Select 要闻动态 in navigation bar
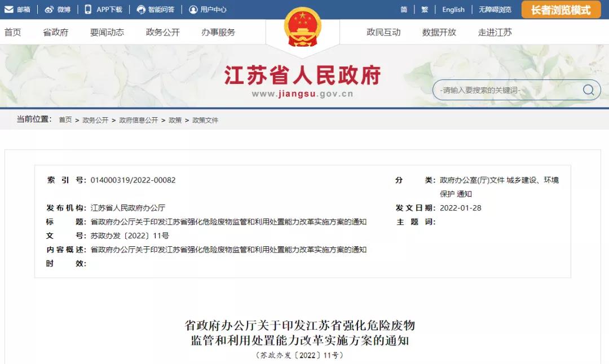 (x=107, y=32)
